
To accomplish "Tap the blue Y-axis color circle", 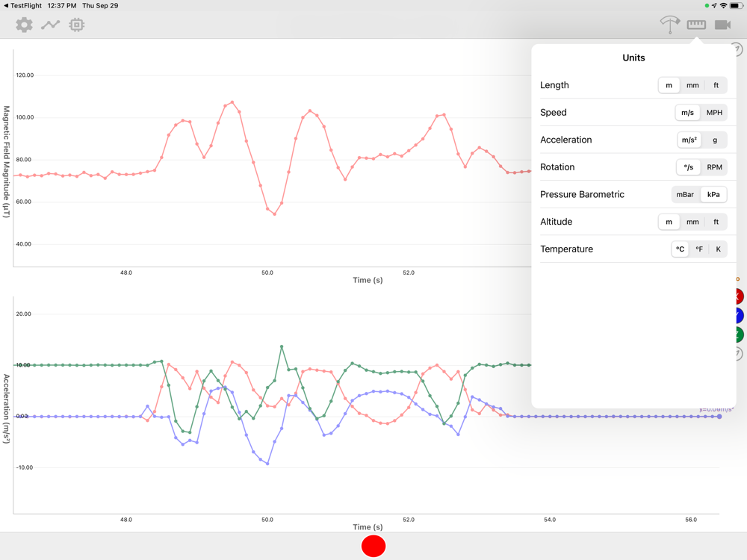I will 739,315.
